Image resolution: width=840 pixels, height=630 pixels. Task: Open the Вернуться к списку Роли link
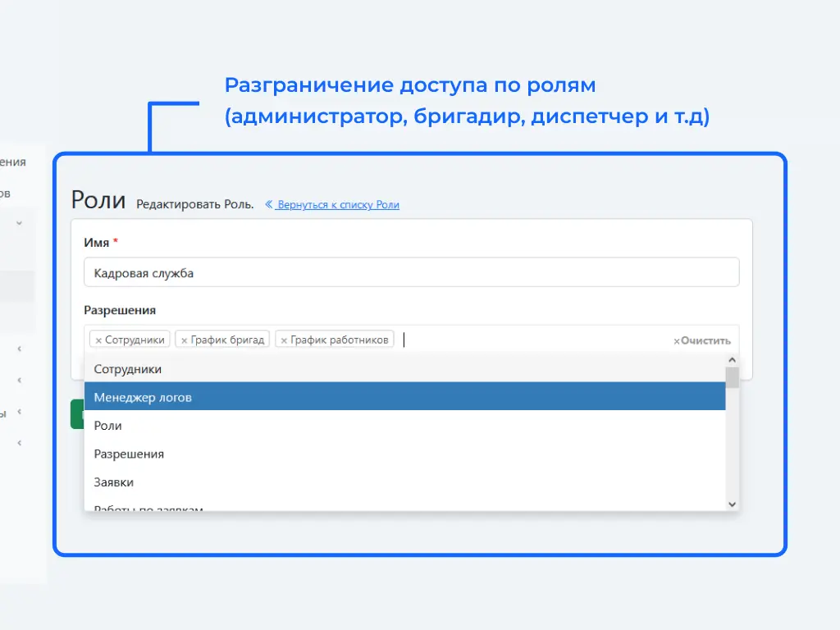point(338,205)
